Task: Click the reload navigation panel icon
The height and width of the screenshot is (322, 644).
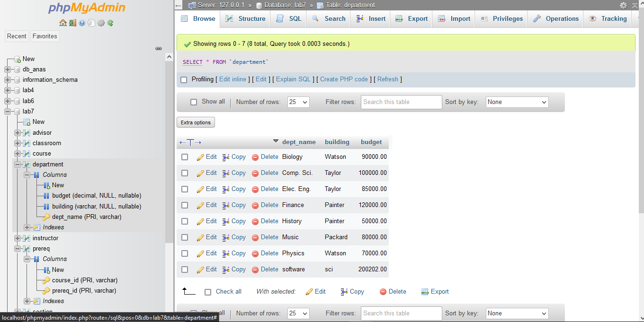Action: 110,23
